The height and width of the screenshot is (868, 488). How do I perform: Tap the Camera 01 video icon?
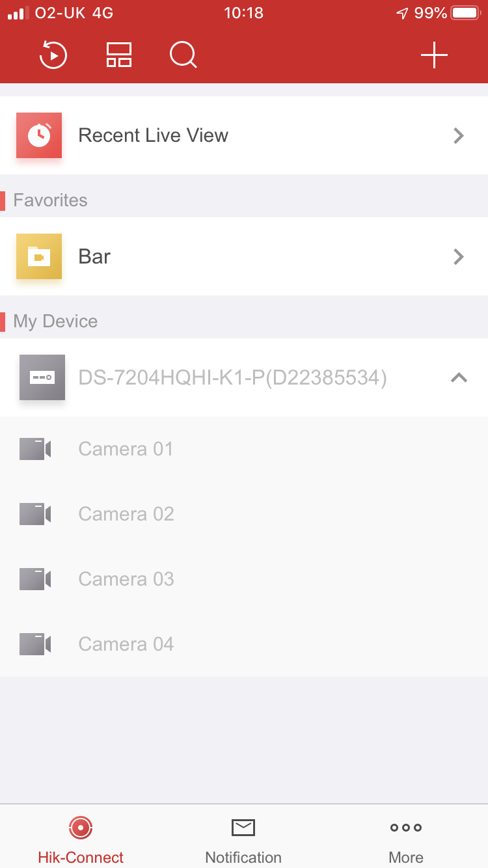click(x=35, y=449)
